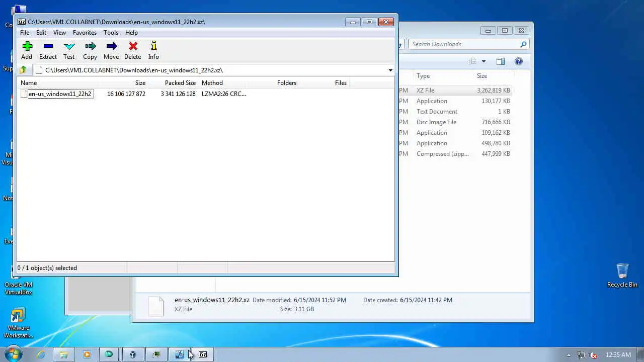Click the Move toolbar button
The width and height of the screenshot is (644, 362).
tap(111, 50)
